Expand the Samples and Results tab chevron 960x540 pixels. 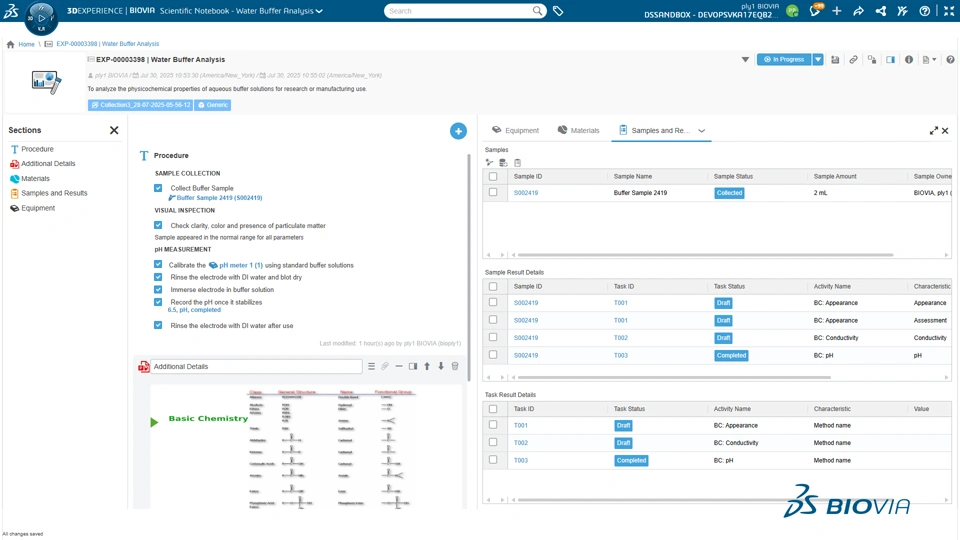pos(701,131)
